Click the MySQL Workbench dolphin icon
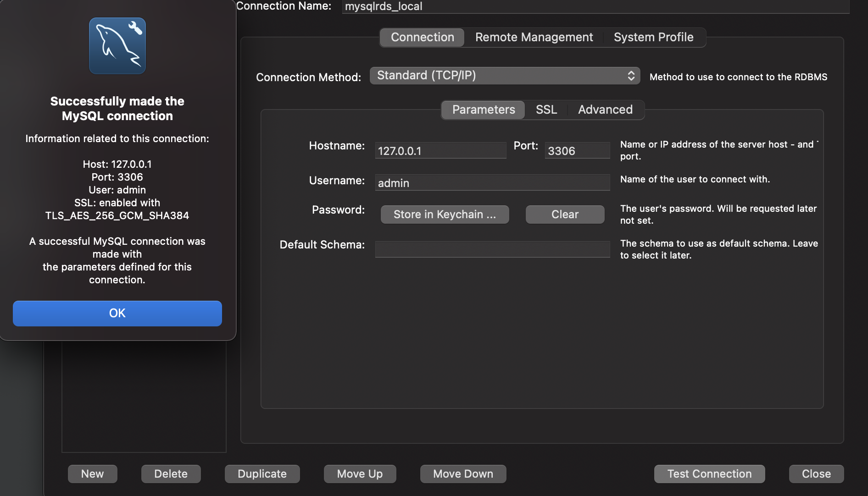The image size is (868, 496). 117,46
